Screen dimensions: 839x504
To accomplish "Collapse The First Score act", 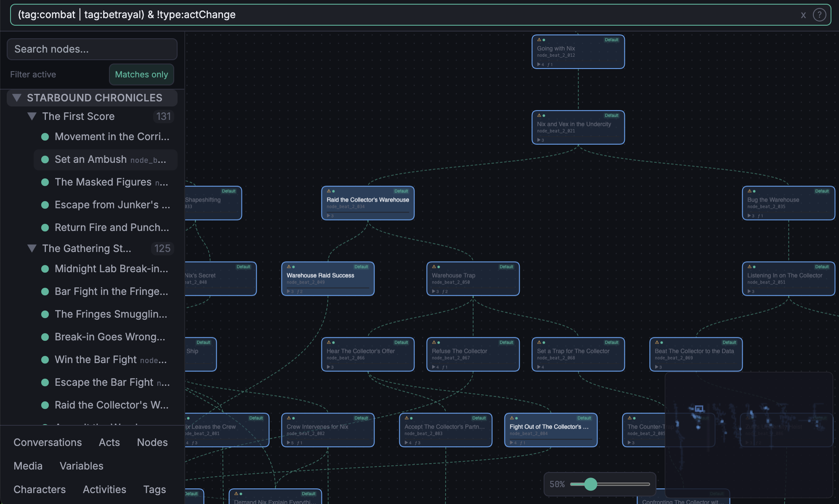I will 32,117.
